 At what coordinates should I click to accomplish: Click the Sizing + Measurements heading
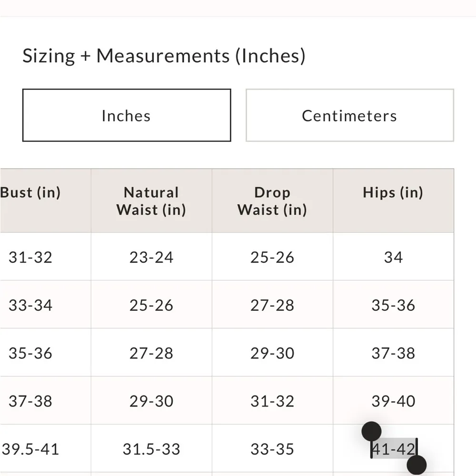(164, 56)
